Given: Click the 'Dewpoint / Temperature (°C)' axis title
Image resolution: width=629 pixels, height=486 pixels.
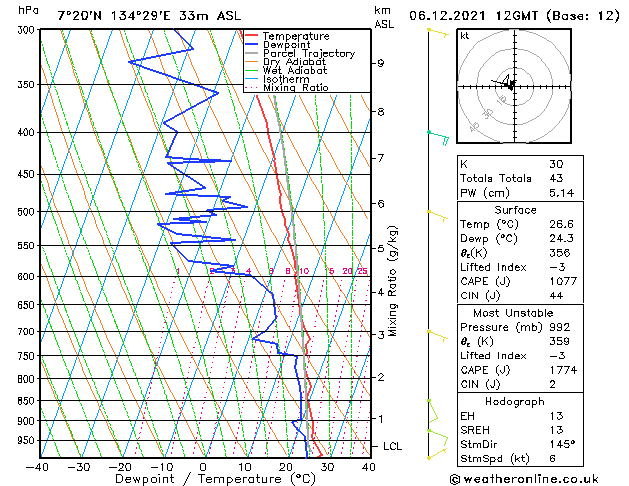Looking at the screenshot, I should click(x=215, y=479).
